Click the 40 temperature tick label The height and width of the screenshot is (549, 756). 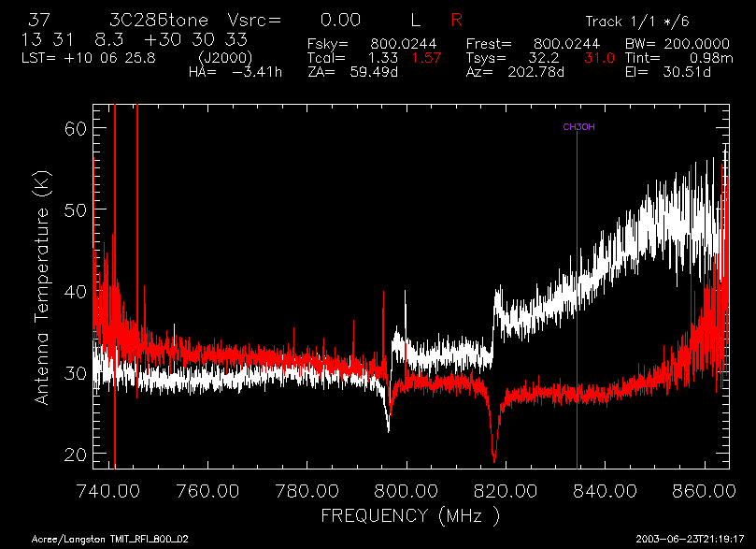pos(75,292)
